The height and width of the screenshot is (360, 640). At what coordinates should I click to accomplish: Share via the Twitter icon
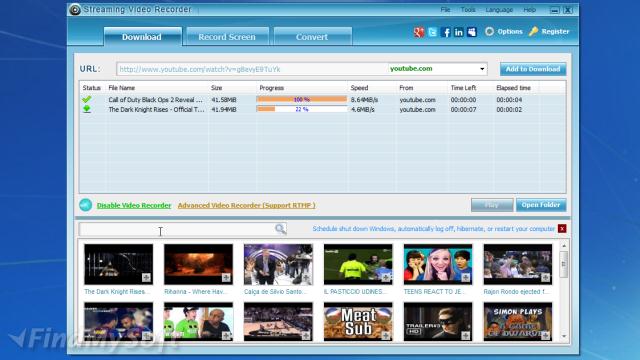432,32
